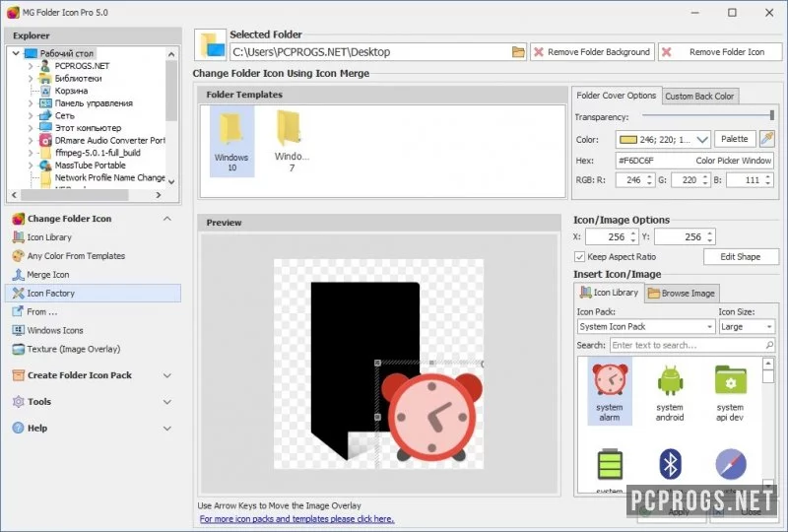Screen dimensions: 788x532
Task: Choose the Windows 10 folder template
Action: [231, 141]
